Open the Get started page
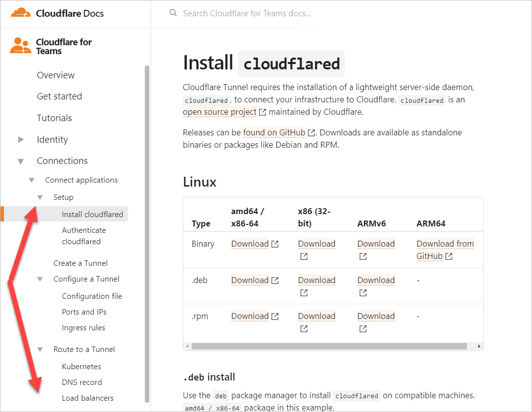Image resolution: width=532 pixels, height=412 pixels. 60,96
